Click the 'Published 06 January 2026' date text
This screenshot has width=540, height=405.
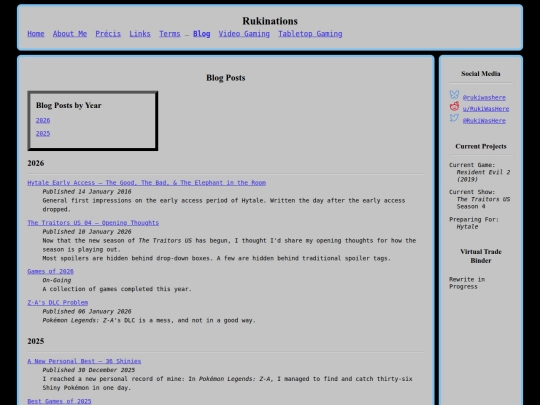[87, 312]
